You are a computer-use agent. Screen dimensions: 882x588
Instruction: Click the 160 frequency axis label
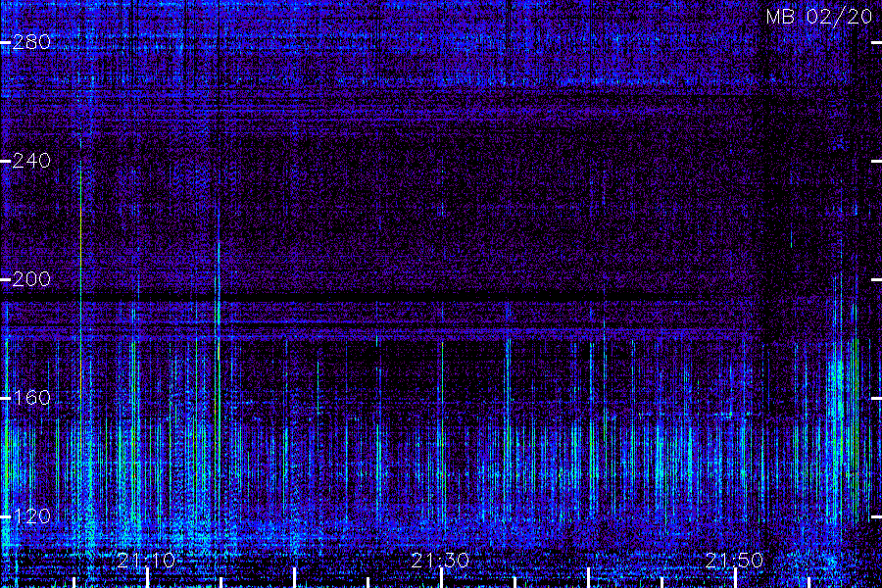click(31, 398)
